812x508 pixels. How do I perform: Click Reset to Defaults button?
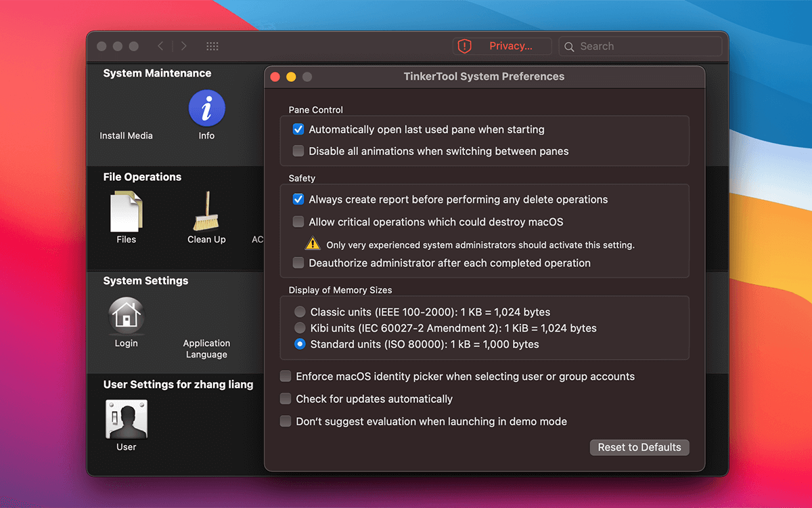639,447
